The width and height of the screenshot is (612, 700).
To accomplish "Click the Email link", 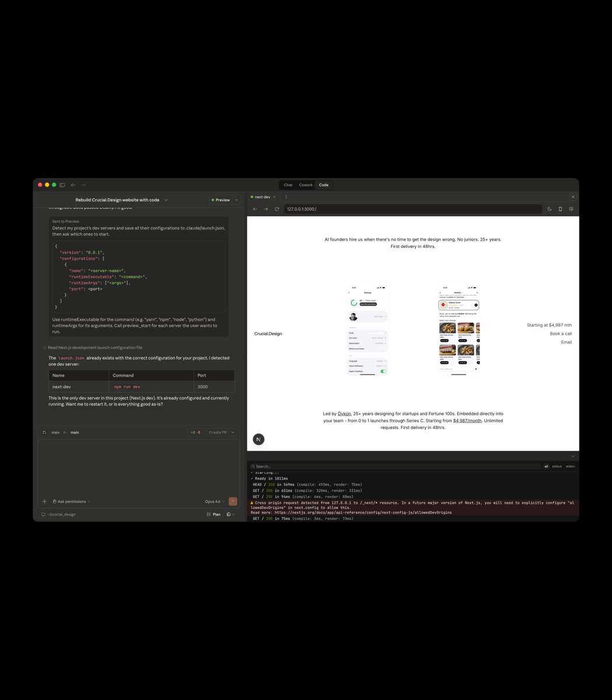I will (x=567, y=342).
